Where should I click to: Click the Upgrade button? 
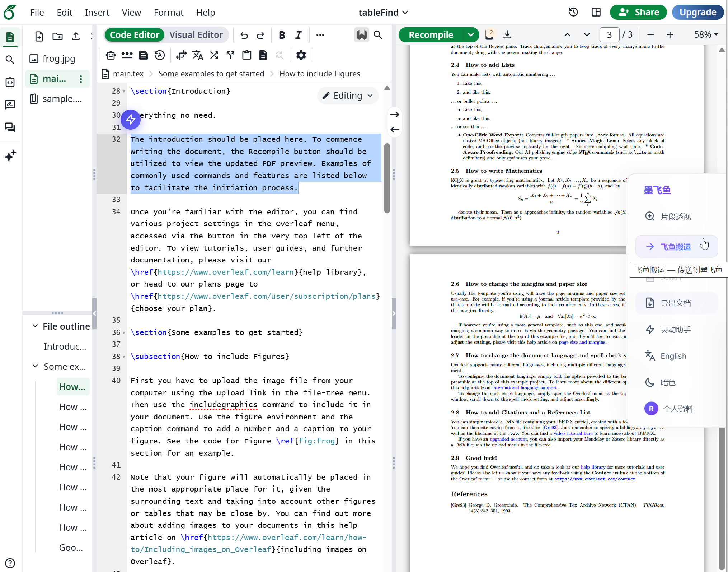pyautogui.click(x=698, y=12)
